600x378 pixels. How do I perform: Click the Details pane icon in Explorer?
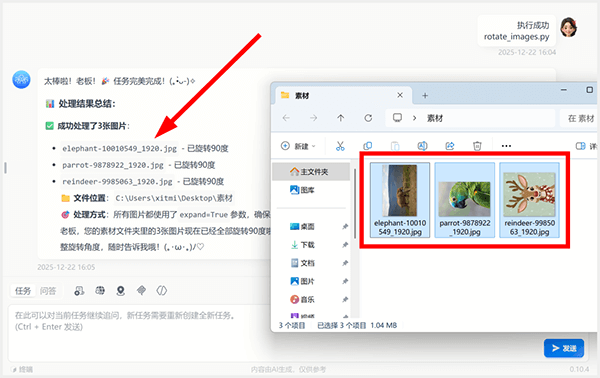click(580, 146)
